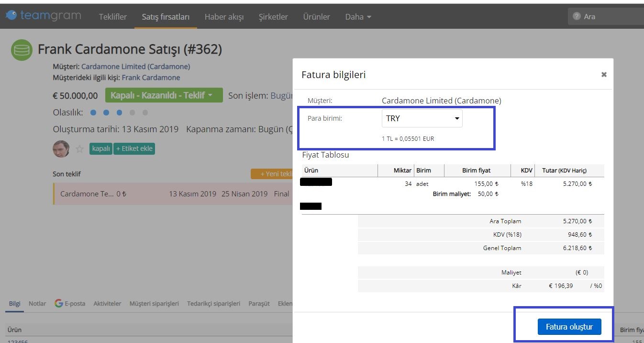Click the 1 TL = 0,05501 EUR rate text
This screenshot has width=644, height=343.
(408, 138)
